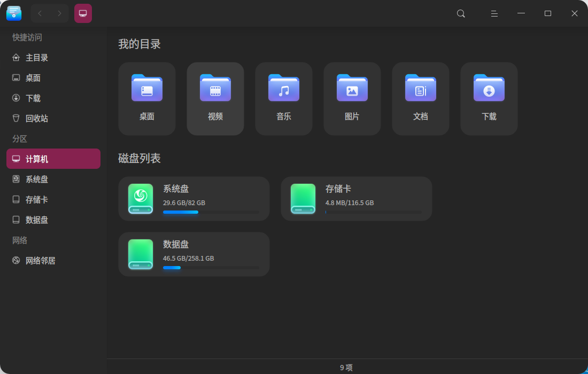The height and width of the screenshot is (374, 588).
Task: Open 网络邻居 in the sidebar
Action: tap(53, 260)
